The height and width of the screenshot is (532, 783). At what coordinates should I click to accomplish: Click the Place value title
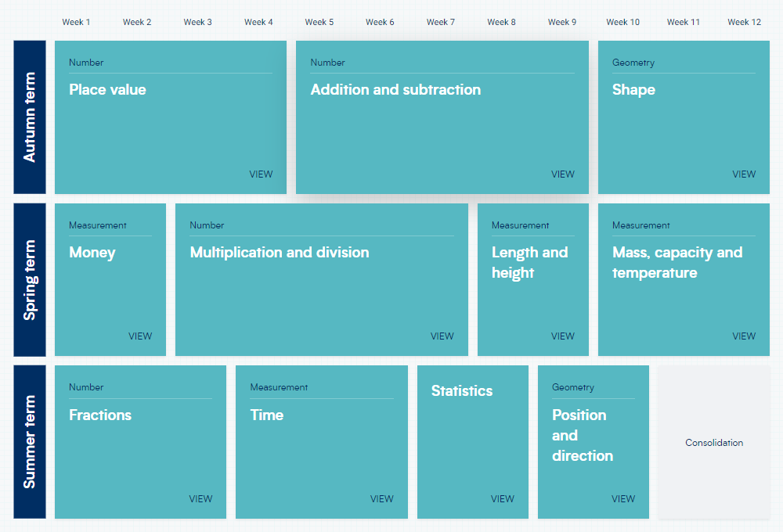pos(107,90)
